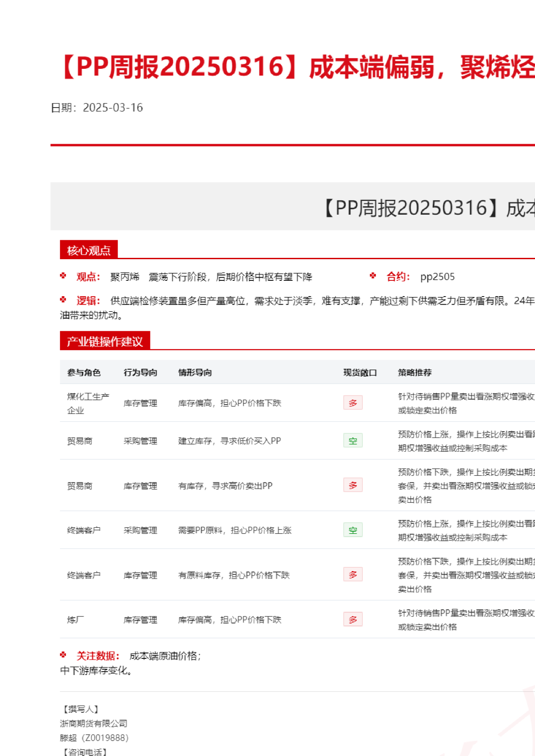The image size is (535, 756).
Task: Click the 多 badge for 终端客户 库存管理
Action: click(353, 575)
